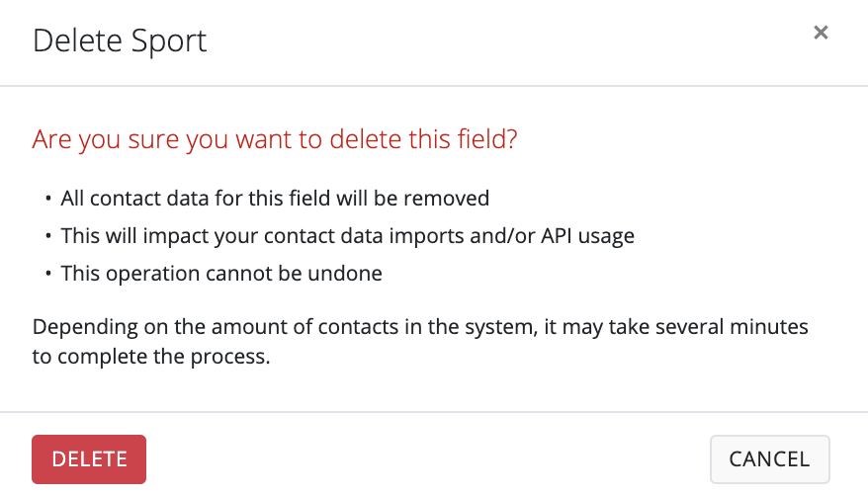The width and height of the screenshot is (868, 496).
Task: Click the word "Sport" in the title
Action: [172, 41]
